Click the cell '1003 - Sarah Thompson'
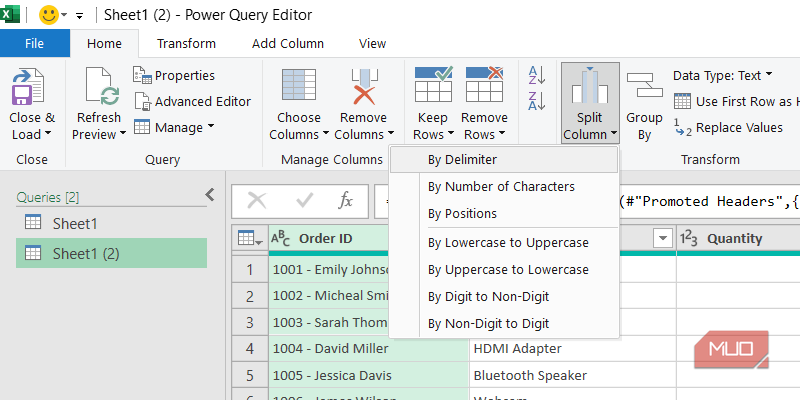Viewport: 800px width, 400px height. 329,322
